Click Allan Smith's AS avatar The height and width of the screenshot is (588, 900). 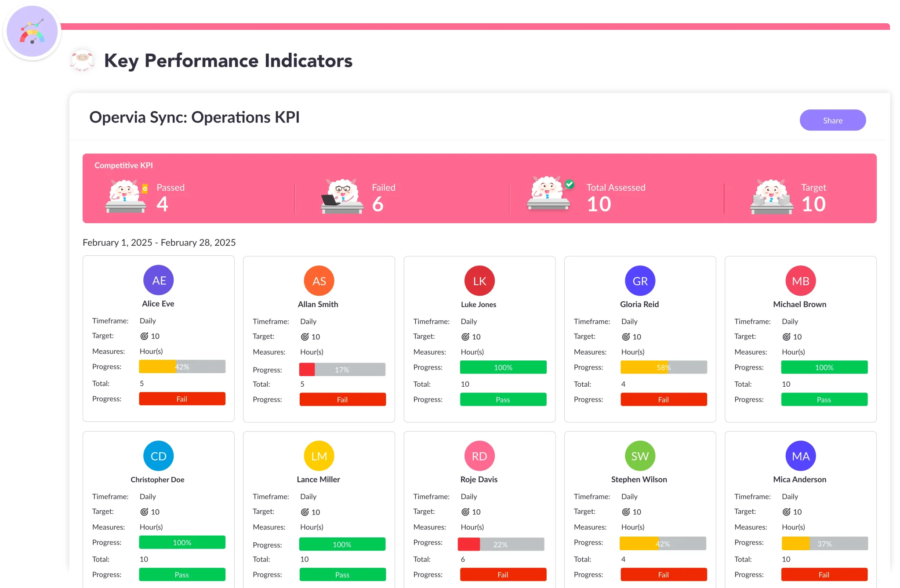point(319,281)
